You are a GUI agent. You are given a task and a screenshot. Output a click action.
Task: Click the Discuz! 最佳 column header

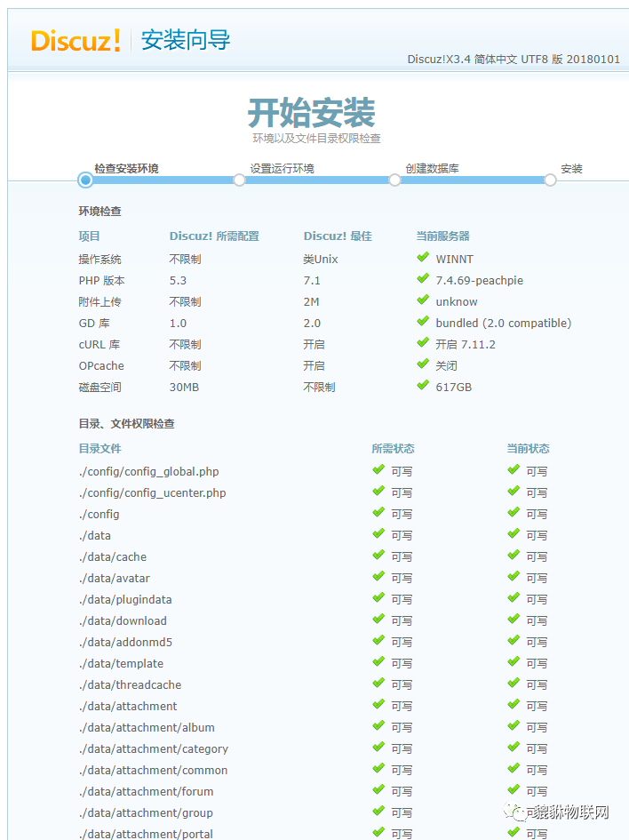(338, 236)
